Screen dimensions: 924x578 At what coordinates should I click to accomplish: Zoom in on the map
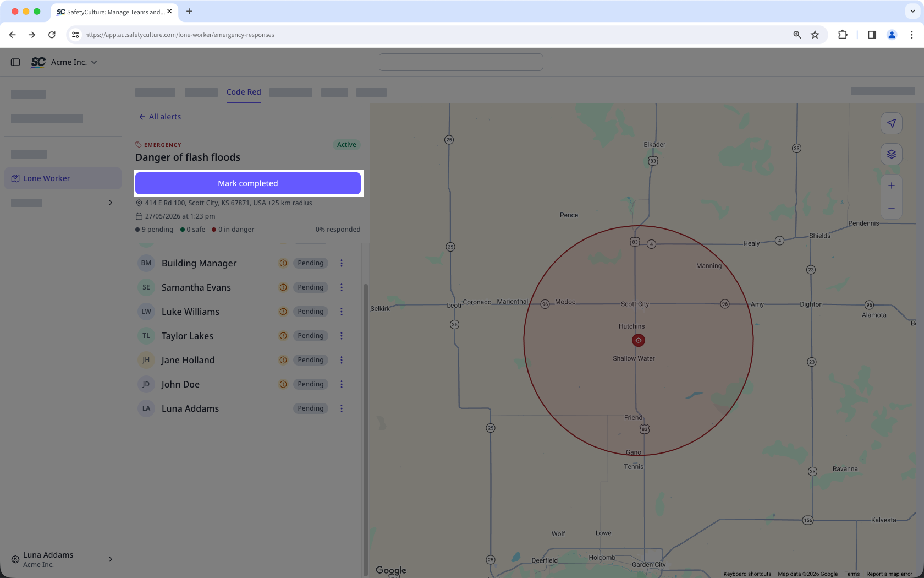click(x=892, y=186)
